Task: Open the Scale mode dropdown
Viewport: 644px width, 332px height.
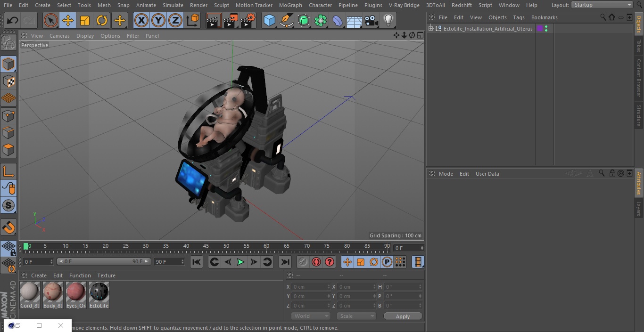Action: (x=356, y=316)
